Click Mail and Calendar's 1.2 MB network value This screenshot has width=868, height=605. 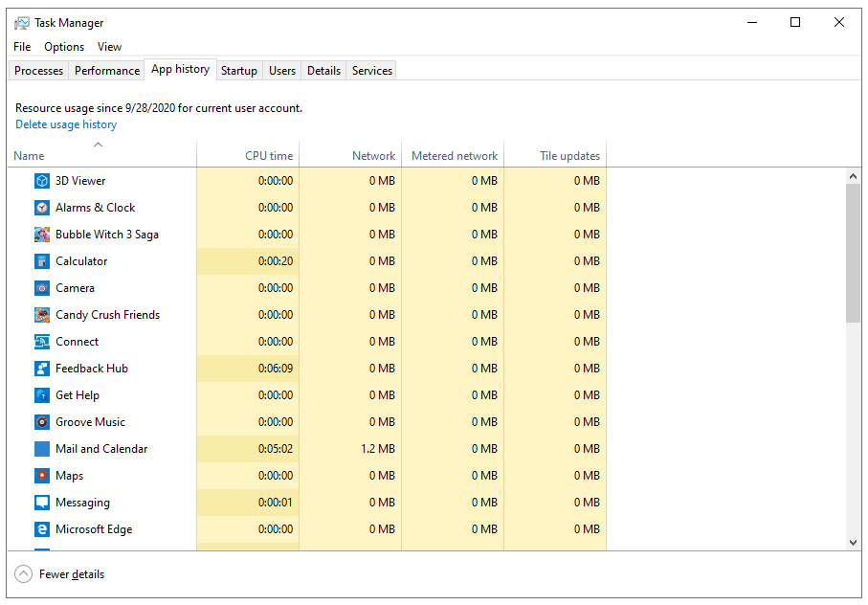(x=378, y=449)
